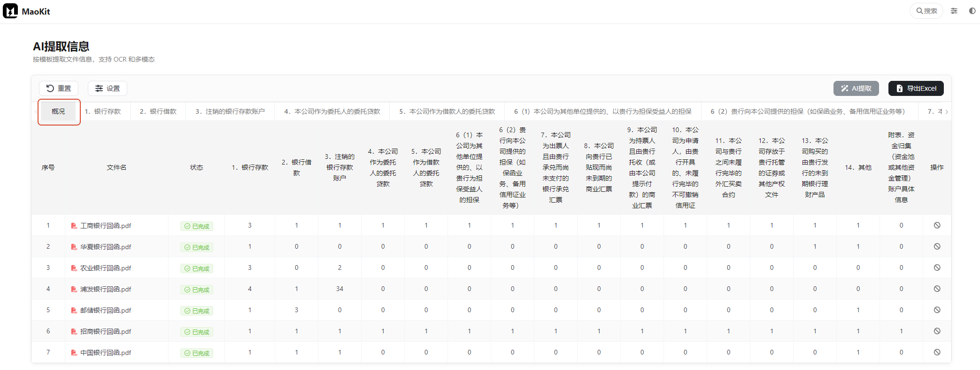Open 3. 注销的银行存款账户 tab
Image resolution: width=980 pixels, height=370 pixels.
[230, 111]
